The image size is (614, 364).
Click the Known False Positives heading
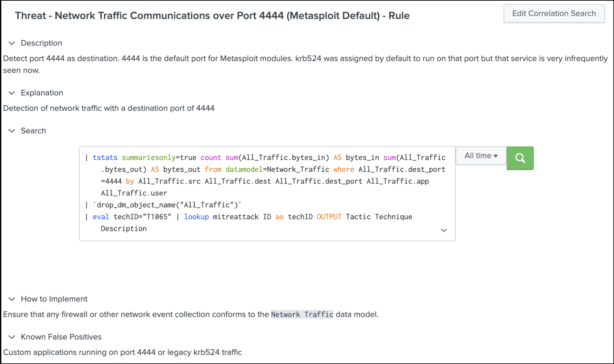[61, 337]
